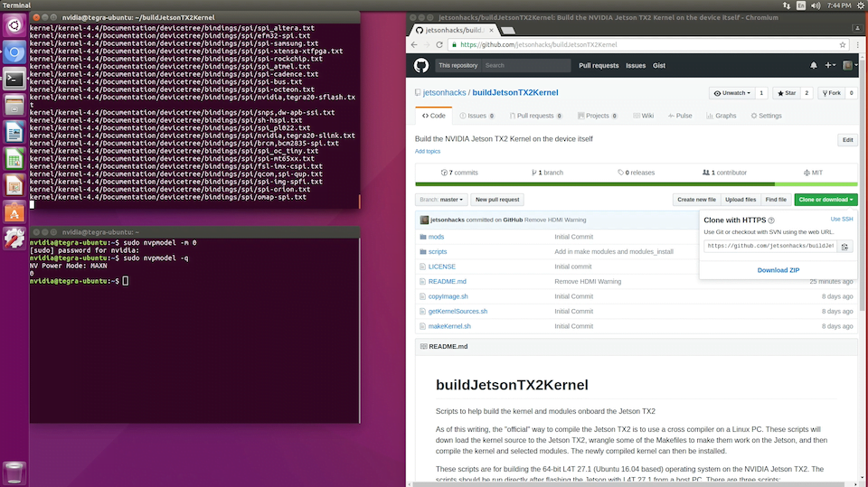This screenshot has width=868, height=487.
Task: Click Edit description button
Action: (x=847, y=140)
